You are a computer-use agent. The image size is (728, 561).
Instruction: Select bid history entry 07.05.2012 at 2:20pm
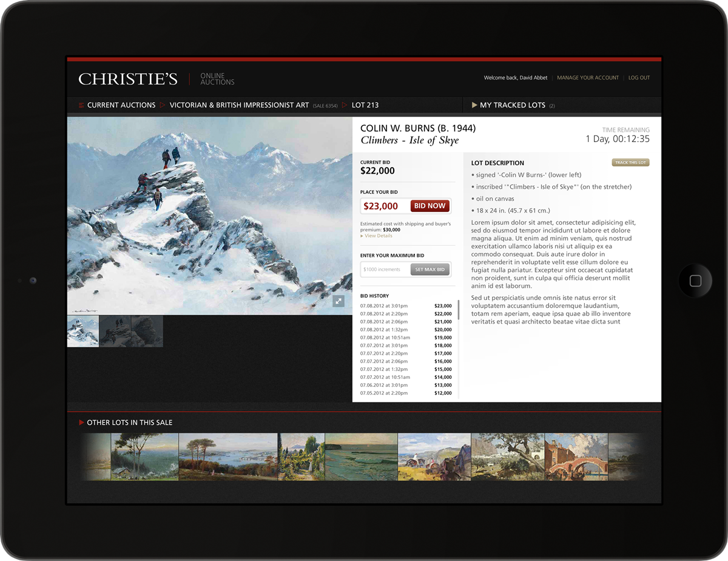406,393
